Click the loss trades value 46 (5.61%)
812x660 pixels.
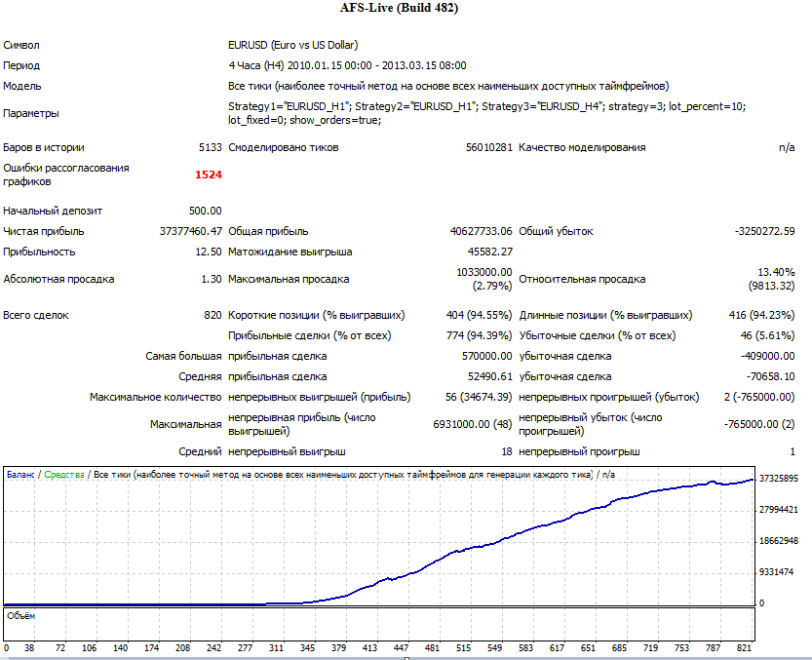coord(767,335)
